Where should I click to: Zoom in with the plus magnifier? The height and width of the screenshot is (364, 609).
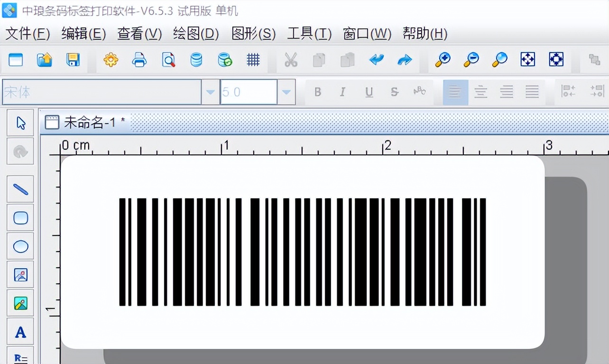[x=443, y=60]
